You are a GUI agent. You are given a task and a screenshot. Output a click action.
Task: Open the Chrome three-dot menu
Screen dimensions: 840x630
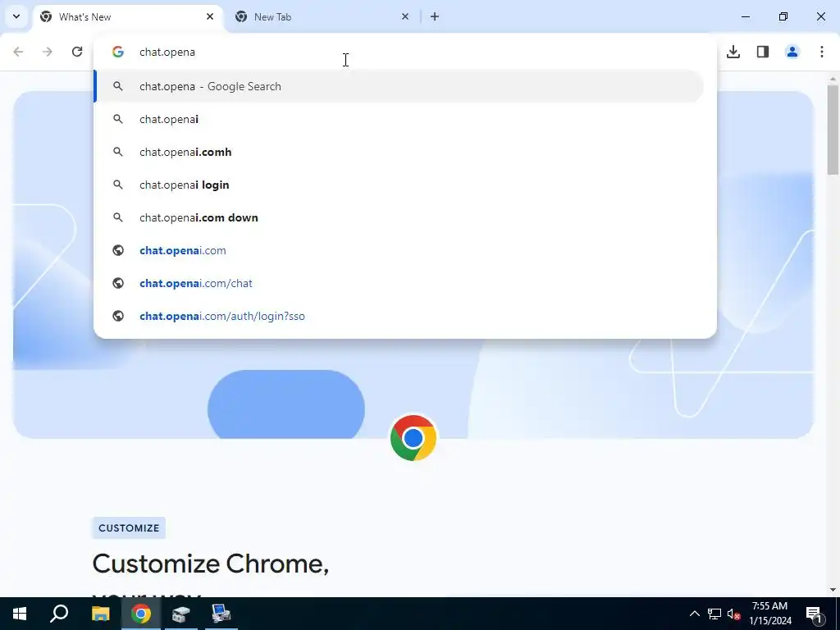822,52
